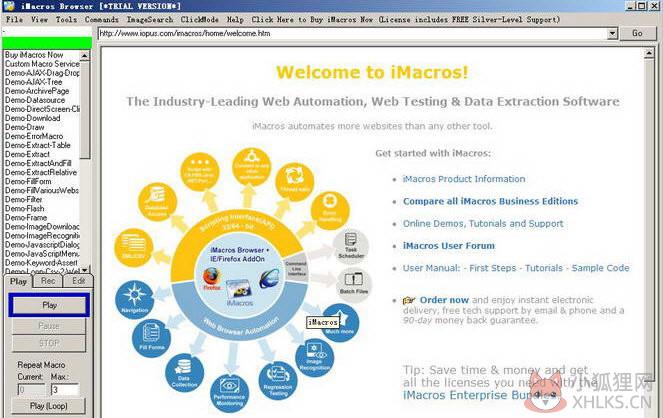Click the top-center yellow circle icon

click(x=252, y=167)
